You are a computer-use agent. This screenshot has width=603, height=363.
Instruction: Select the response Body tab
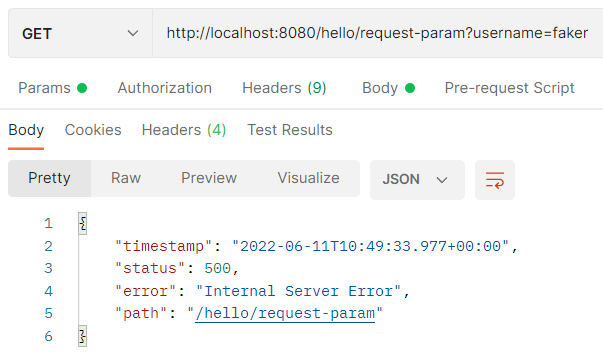(x=26, y=130)
